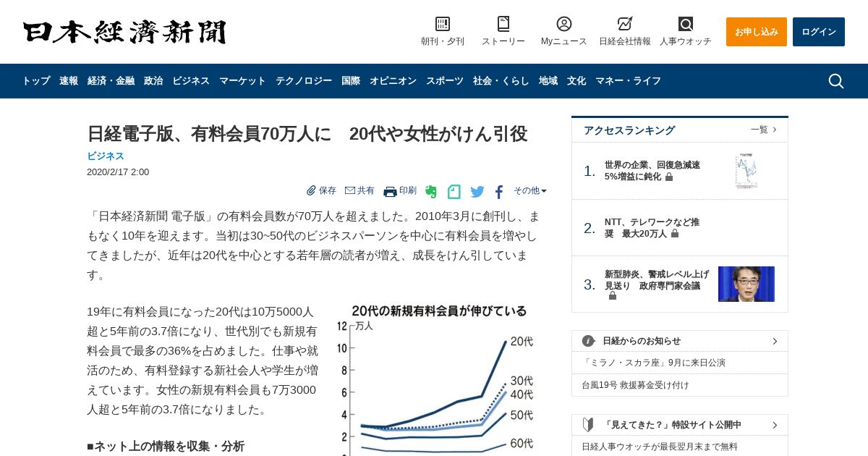Screen dimensions: 868x456
Task: Go to the トップ navigation tab
Action: [36, 81]
